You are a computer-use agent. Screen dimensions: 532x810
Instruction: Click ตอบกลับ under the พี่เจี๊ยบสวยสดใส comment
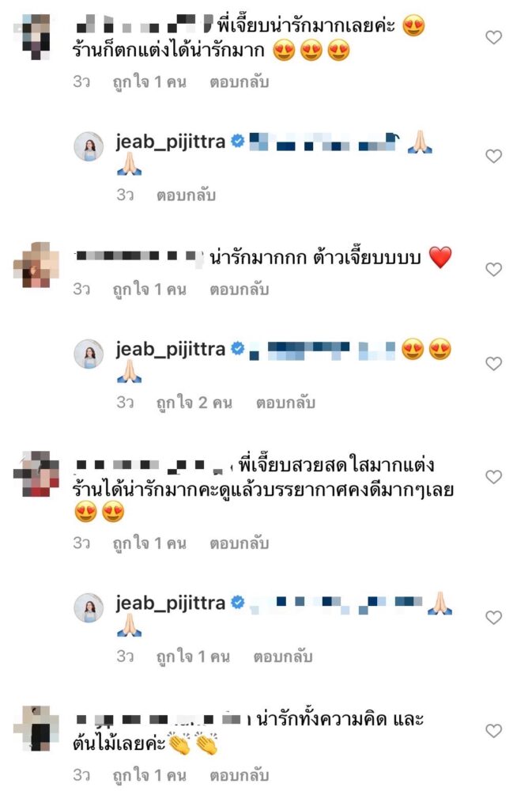tap(239, 543)
